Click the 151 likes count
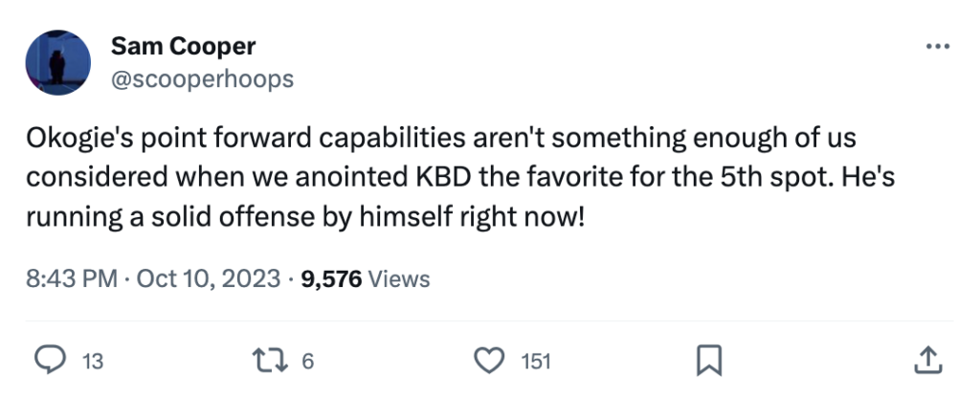This screenshot has width=980, height=396. (x=536, y=361)
